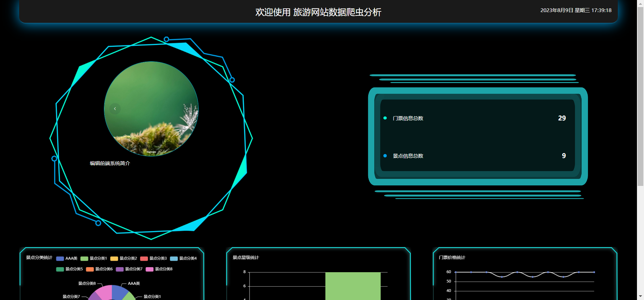Click the circular moss carousel image
The image size is (644, 300).
tap(151, 109)
